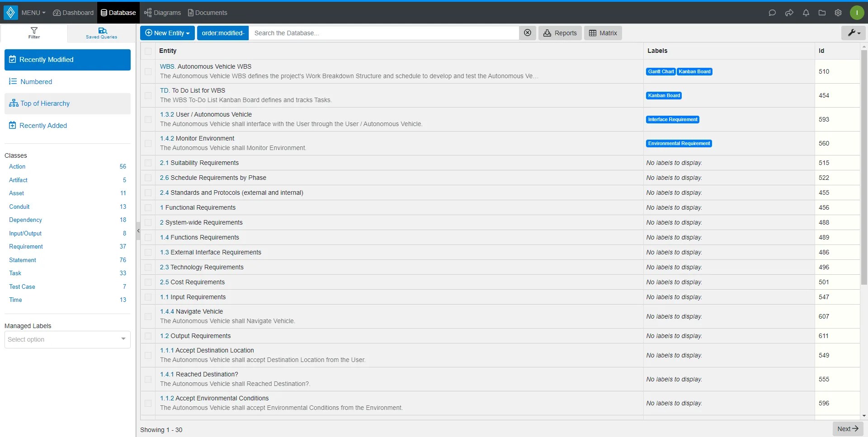Viewport: 868px width, 437px height.
Task: Open the 2.6 Schedule Requirements by Phase entity
Action: [213, 178]
